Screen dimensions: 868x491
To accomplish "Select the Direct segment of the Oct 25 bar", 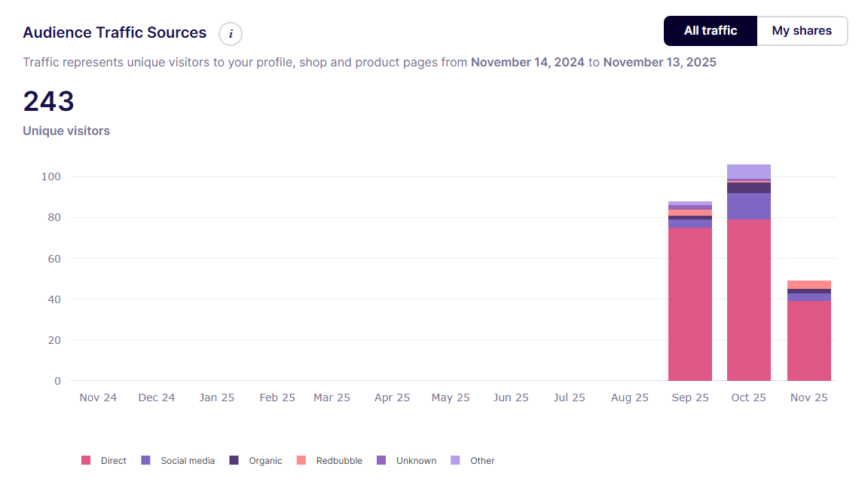I will (748, 300).
